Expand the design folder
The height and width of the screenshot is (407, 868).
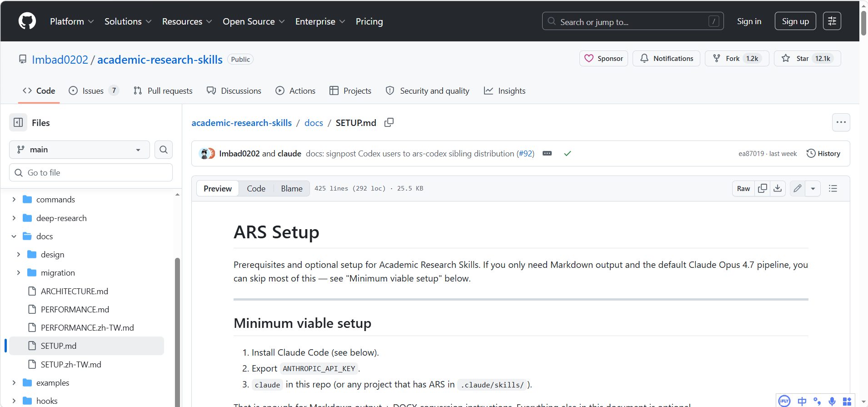[19, 255]
